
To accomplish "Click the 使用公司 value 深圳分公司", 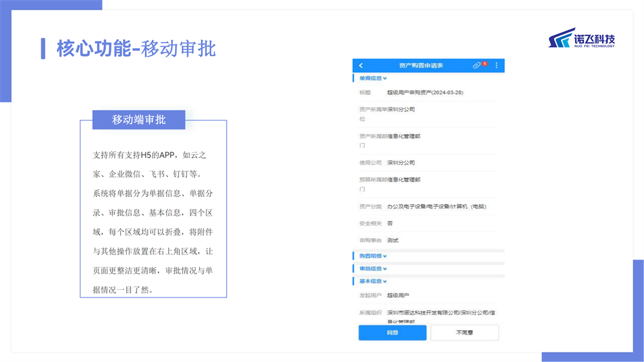I will pyautogui.click(x=401, y=163).
